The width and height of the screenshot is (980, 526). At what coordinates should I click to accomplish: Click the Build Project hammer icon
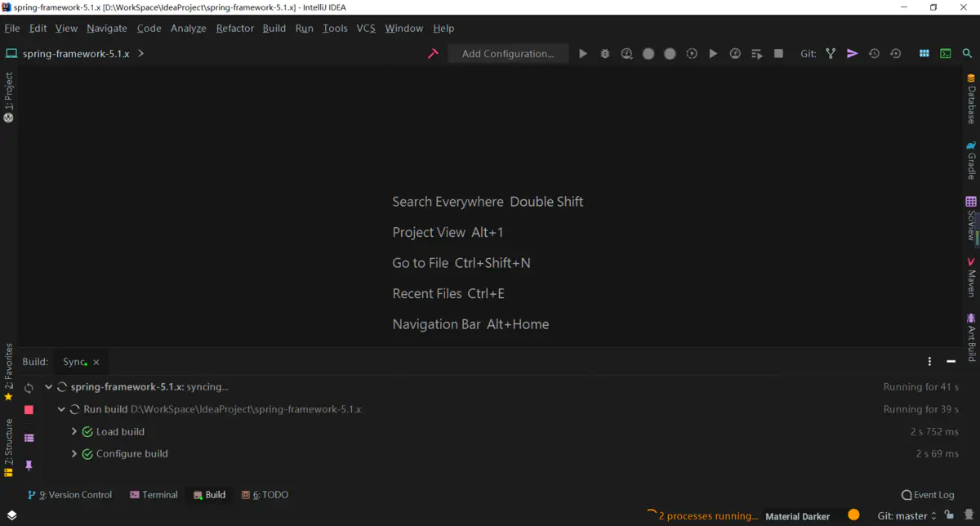coord(433,53)
